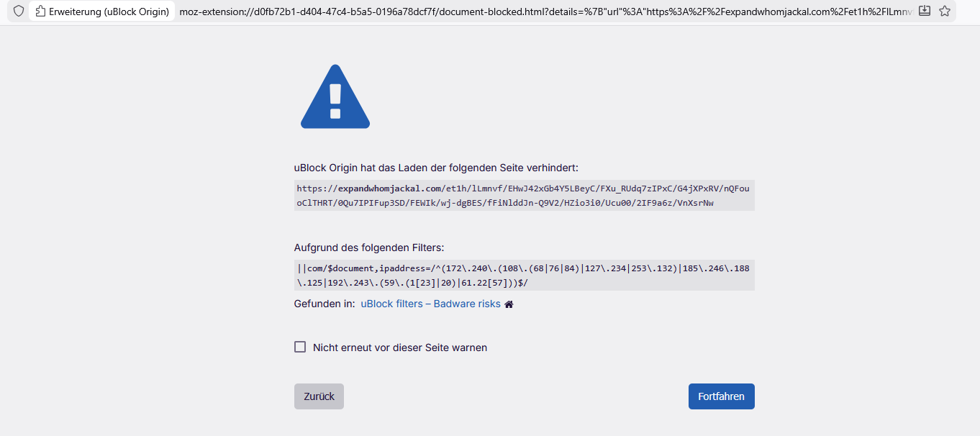980x436 pixels.
Task: Enable the 'Nicht erneut vor dieser Seite warnen' checkbox
Action: coord(300,347)
